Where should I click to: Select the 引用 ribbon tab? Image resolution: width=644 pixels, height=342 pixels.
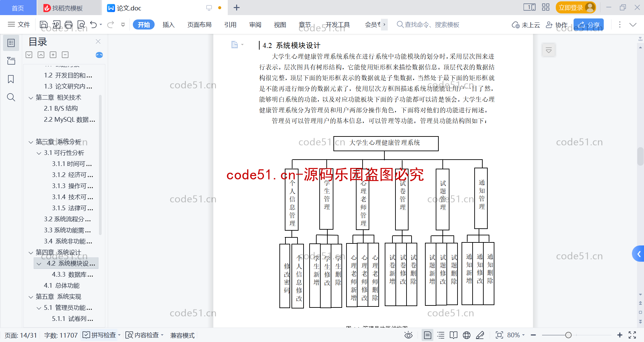(x=230, y=24)
